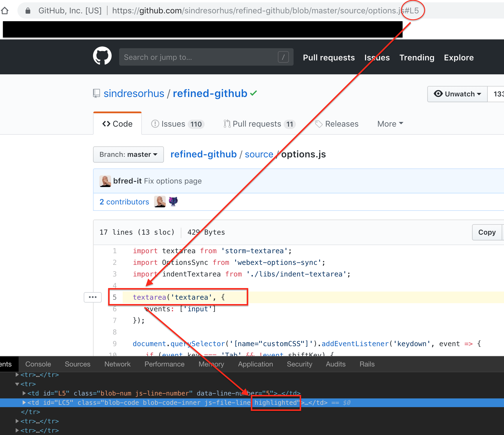The height and width of the screenshot is (435, 504).
Task: Switch to the Issues repository tab
Action: 178,124
